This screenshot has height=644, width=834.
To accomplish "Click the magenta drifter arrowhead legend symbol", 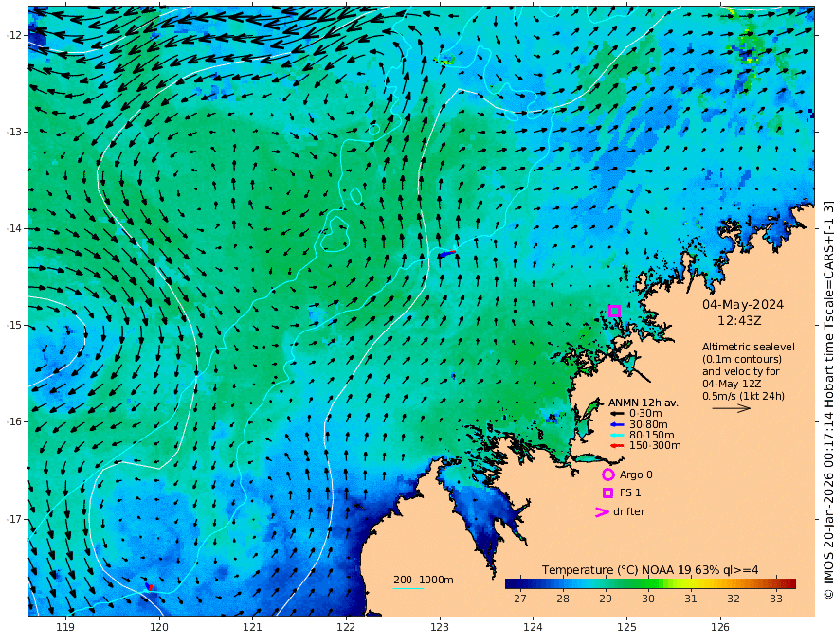I will [x=602, y=511].
